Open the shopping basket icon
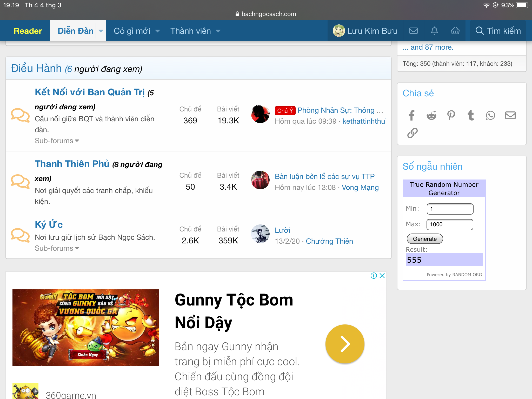This screenshot has height=399, width=532. pyautogui.click(x=455, y=31)
